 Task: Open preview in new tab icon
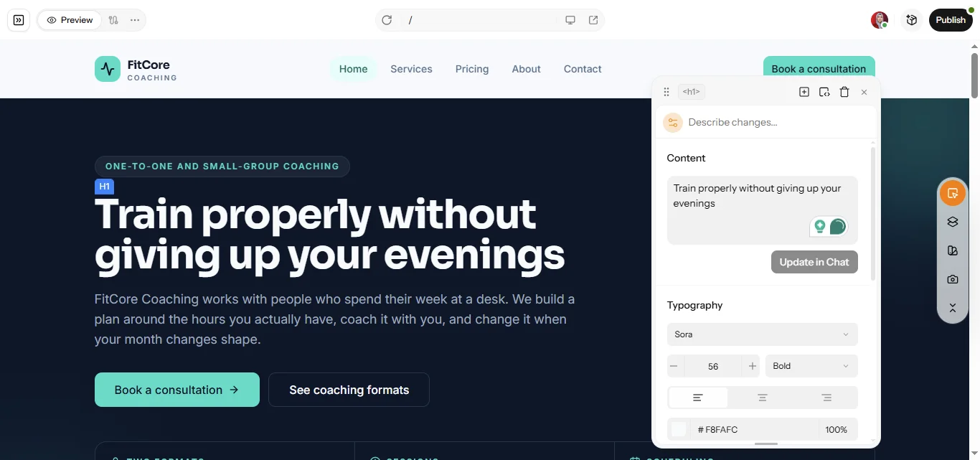pyautogui.click(x=593, y=20)
